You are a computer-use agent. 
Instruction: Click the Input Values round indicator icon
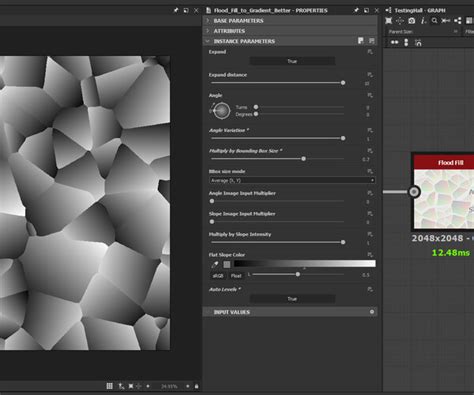click(372, 312)
